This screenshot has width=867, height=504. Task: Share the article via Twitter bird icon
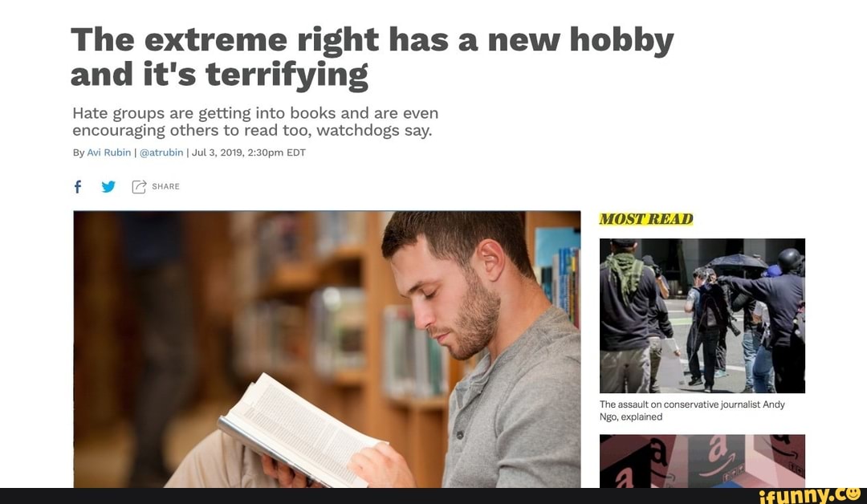click(x=108, y=187)
